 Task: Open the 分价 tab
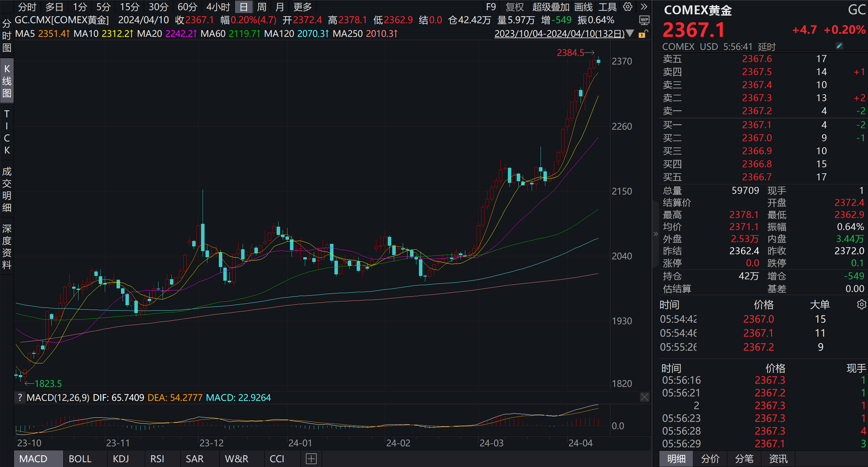tap(710, 458)
